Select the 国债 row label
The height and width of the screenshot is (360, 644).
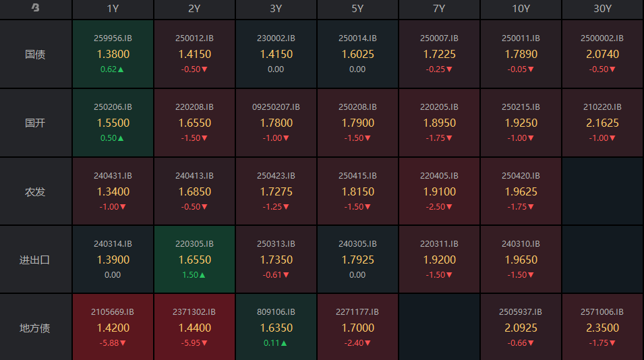coord(35,54)
